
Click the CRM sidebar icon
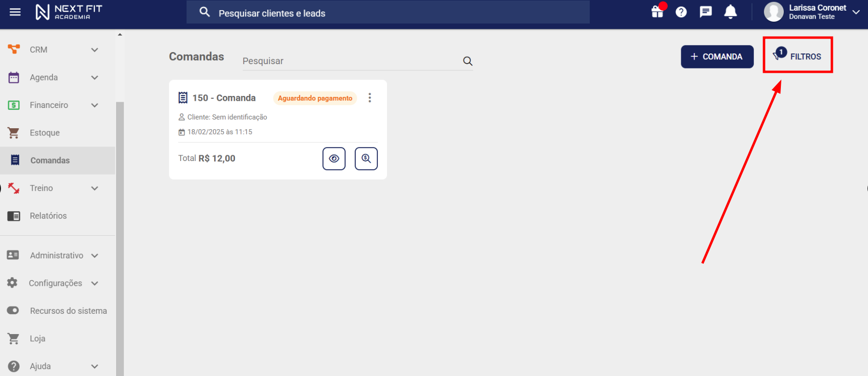click(14, 49)
